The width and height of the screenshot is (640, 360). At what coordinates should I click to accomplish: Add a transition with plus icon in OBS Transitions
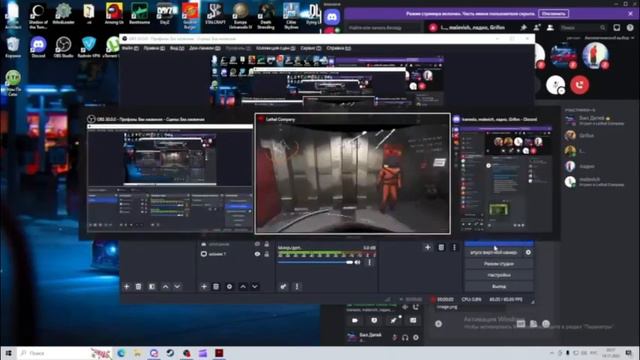pos(428,247)
